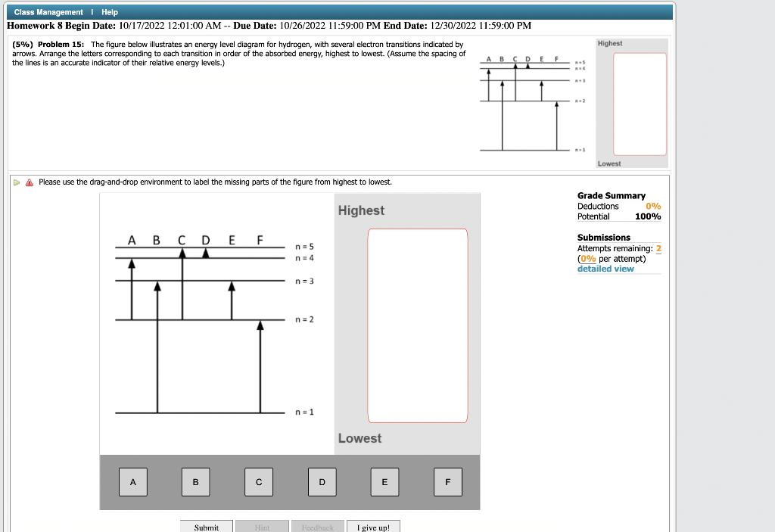Click the Feedback button

click(x=317, y=527)
